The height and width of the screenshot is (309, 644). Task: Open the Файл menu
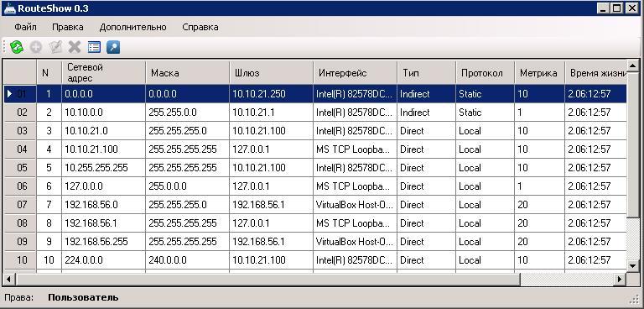point(25,27)
